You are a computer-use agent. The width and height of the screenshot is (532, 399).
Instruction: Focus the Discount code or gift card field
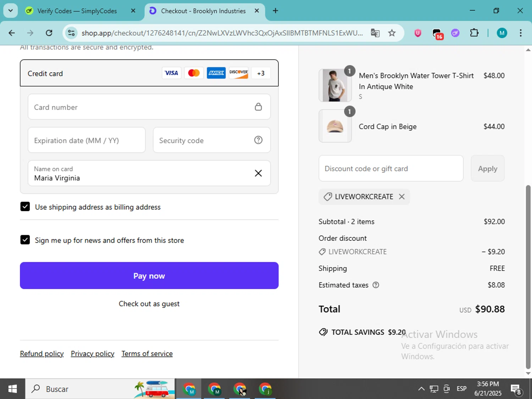391,168
